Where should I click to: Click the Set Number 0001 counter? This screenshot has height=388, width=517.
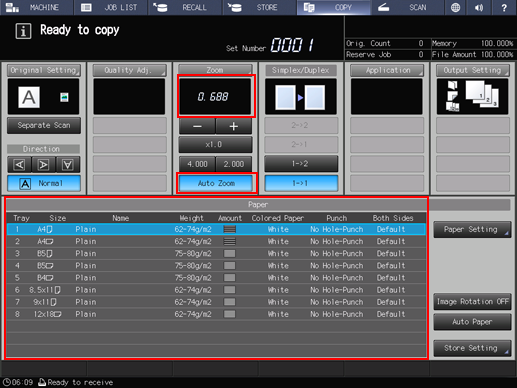[x=292, y=45]
